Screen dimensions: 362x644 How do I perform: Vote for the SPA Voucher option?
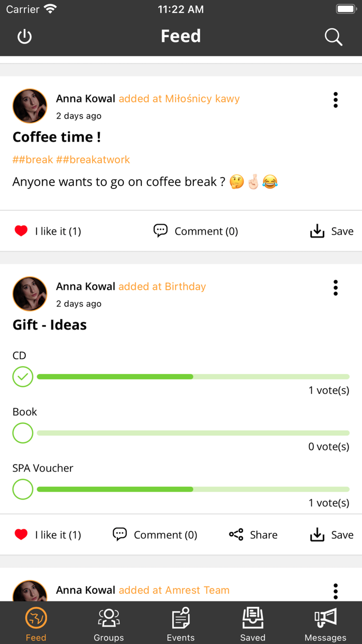pos(23,489)
